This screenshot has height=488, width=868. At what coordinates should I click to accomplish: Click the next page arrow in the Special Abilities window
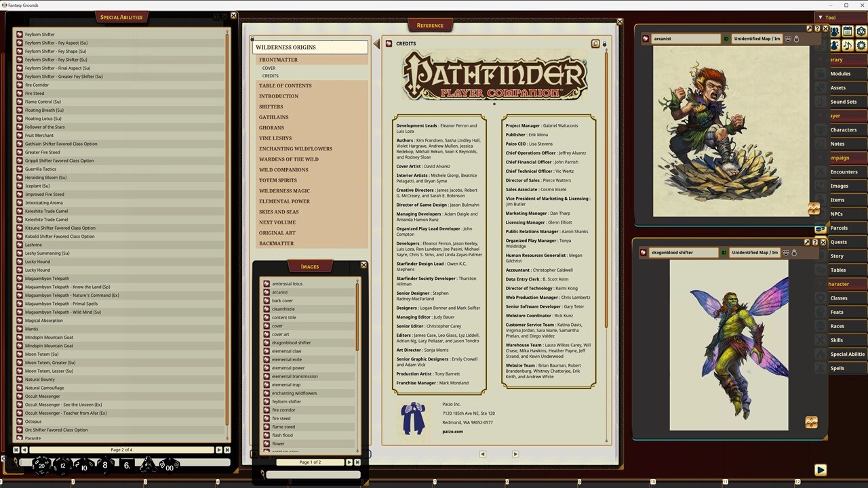(x=218, y=449)
